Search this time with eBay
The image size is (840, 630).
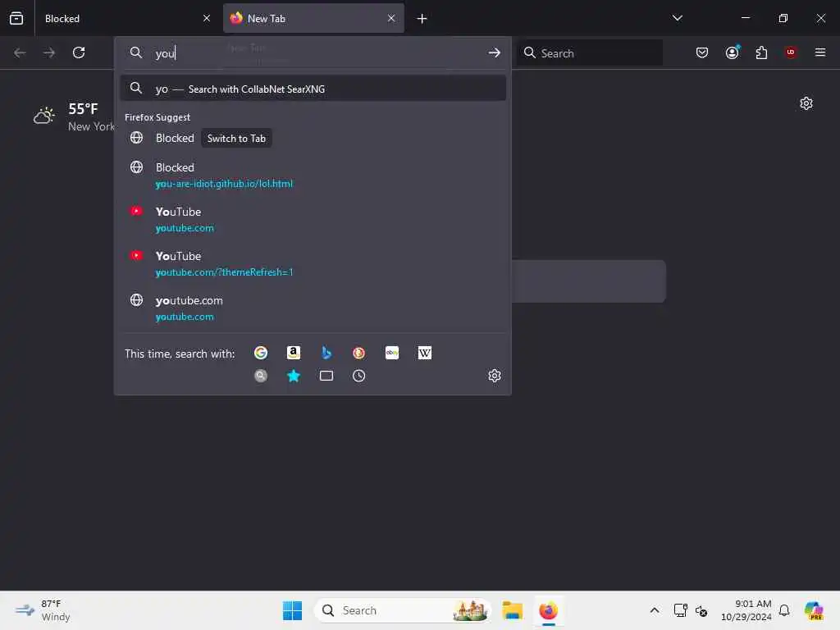pyautogui.click(x=392, y=353)
